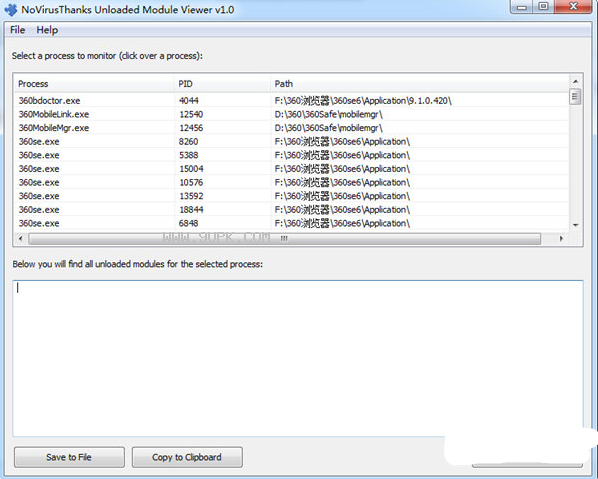
Task: Click the PID cell 4044
Action: pos(189,101)
